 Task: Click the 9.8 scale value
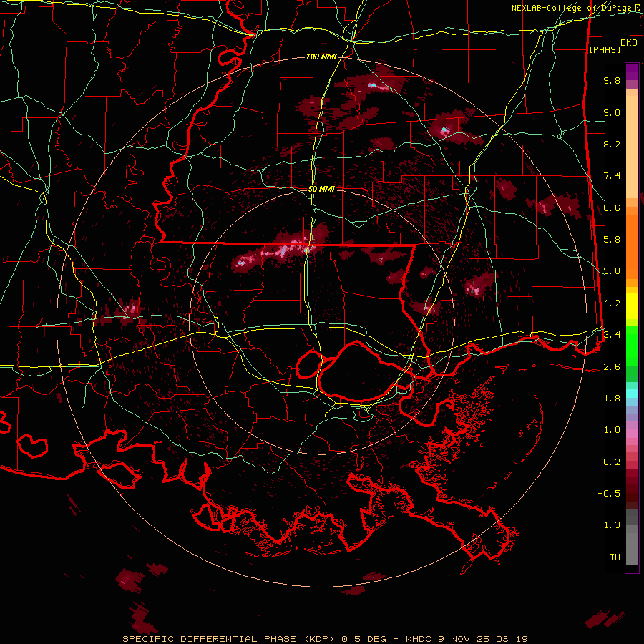point(612,80)
